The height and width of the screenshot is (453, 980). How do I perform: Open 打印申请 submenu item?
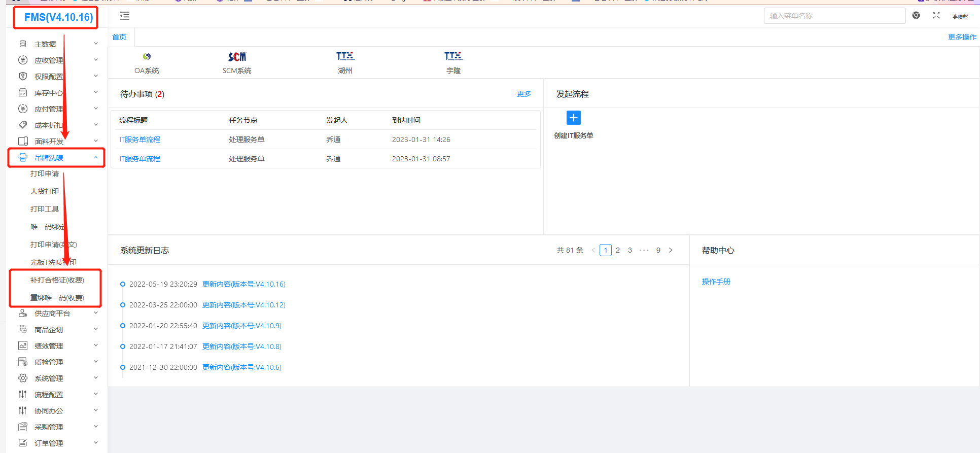point(45,173)
